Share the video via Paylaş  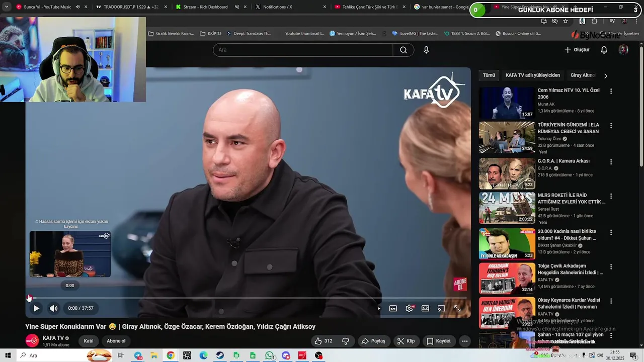[x=373, y=341]
